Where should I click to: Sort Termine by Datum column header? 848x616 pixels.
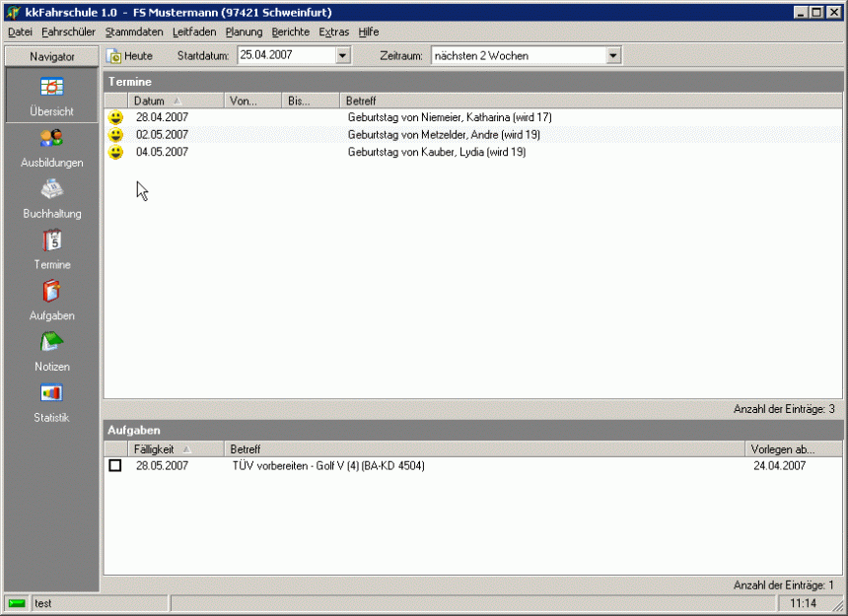176,101
